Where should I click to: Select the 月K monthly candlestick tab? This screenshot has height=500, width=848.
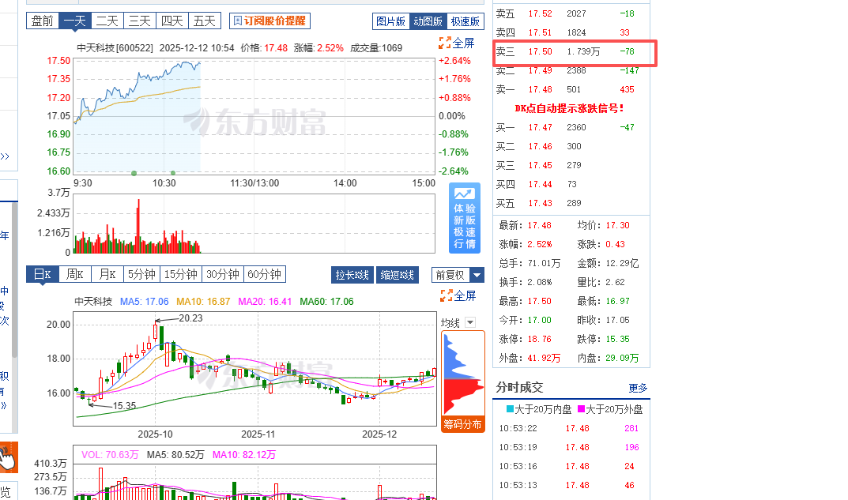[x=107, y=274]
